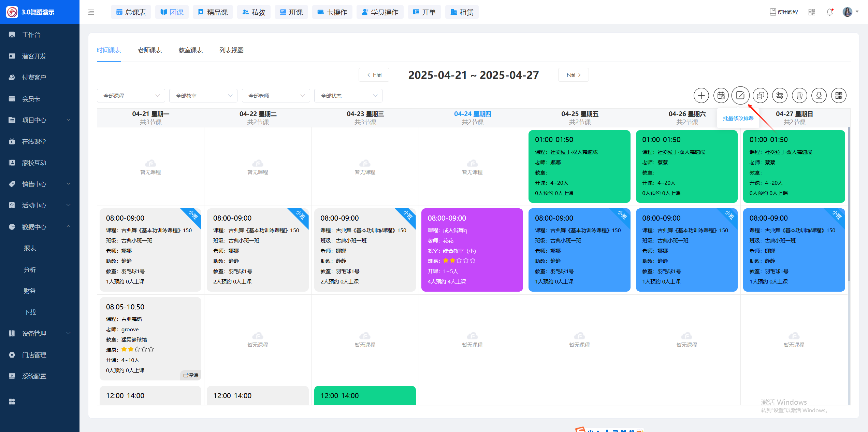868x432 pixels.
Task: Open the 全部教室 dropdown filter
Action: 203,96
